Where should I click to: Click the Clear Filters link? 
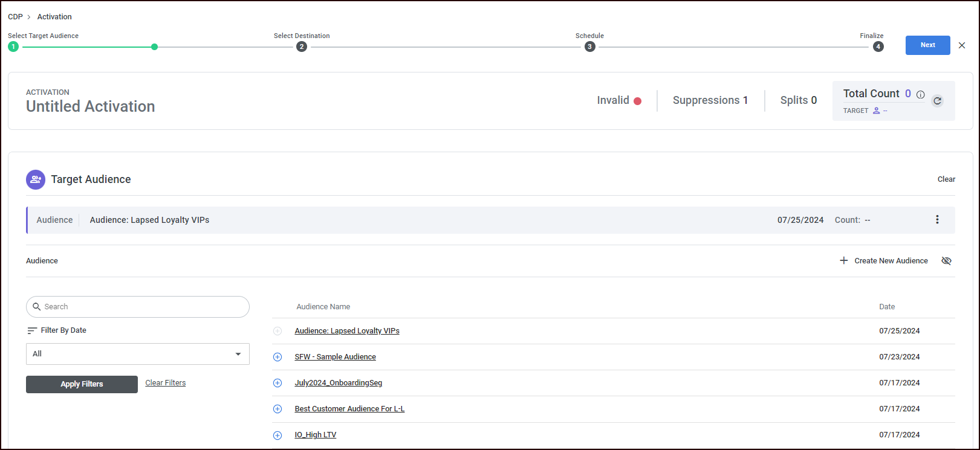166,383
